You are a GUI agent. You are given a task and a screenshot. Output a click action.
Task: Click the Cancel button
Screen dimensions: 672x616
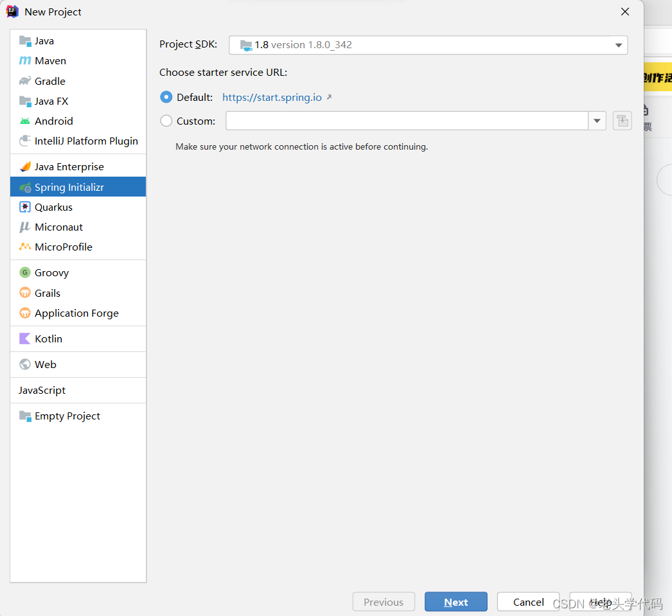[528, 602]
